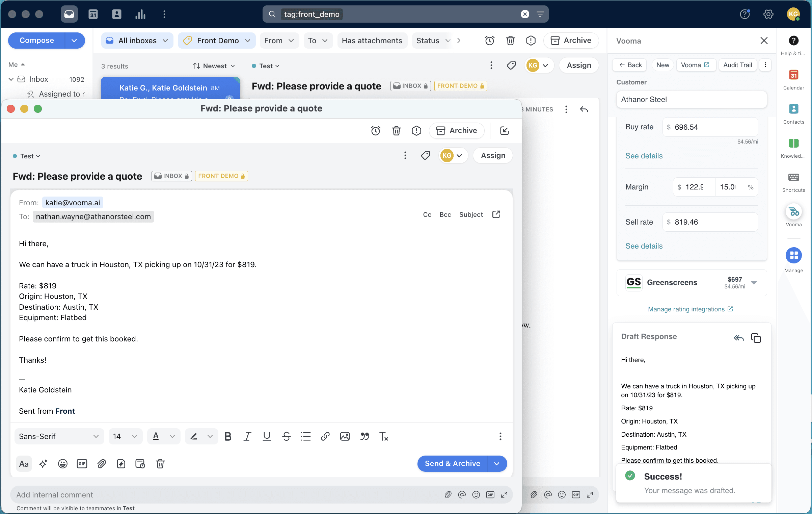Copy the Draft Response to clipboard
Image resolution: width=812 pixels, height=514 pixels.
(756, 338)
